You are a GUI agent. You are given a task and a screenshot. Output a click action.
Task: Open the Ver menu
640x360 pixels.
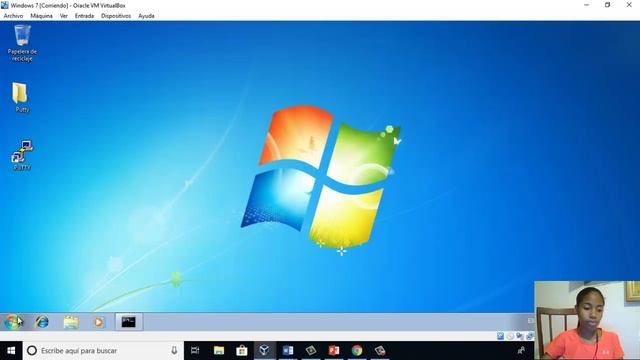click(x=64, y=16)
